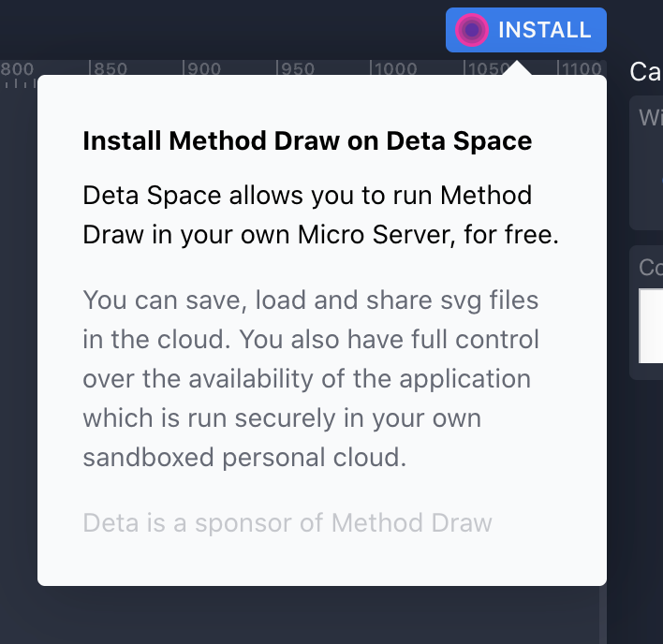
Task: Click ruler mark 850
Action: pyautogui.click(x=110, y=68)
